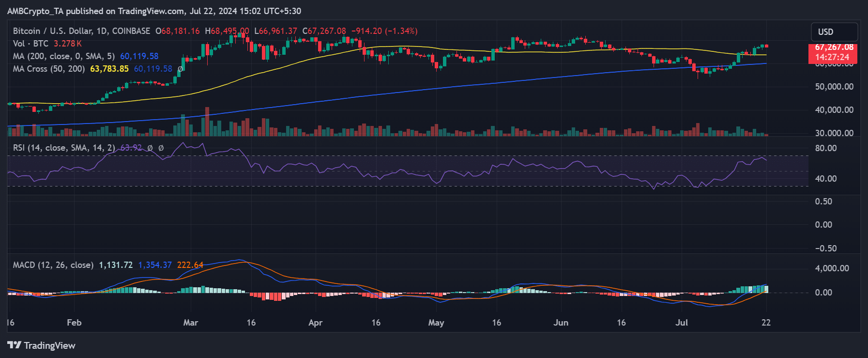The height and width of the screenshot is (358, 868).
Task: Click the COINBASE exchange label
Action: [x=131, y=31]
